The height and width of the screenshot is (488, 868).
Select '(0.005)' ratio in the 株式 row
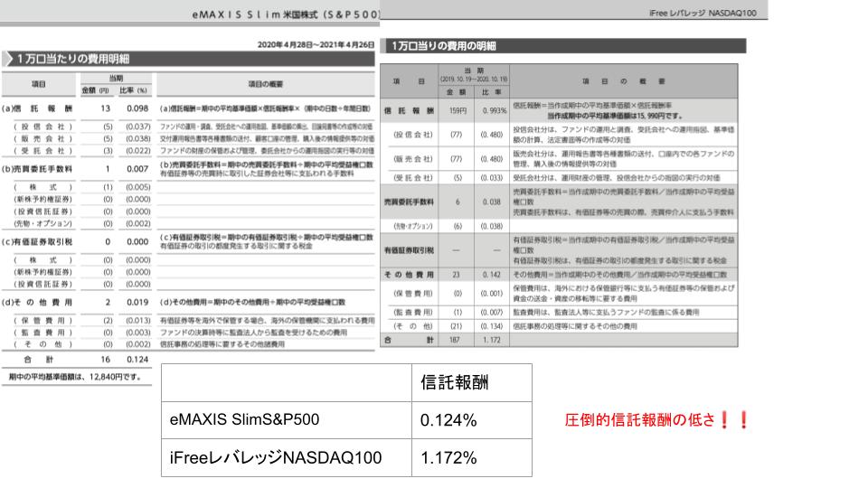(137, 187)
